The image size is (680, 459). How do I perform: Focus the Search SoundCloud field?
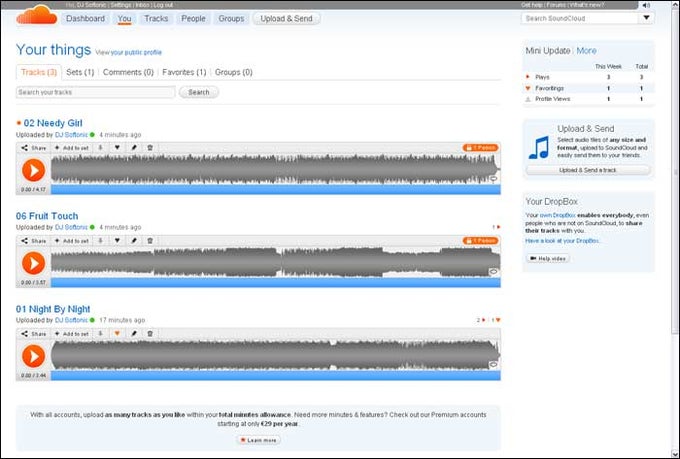tap(580, 18)
